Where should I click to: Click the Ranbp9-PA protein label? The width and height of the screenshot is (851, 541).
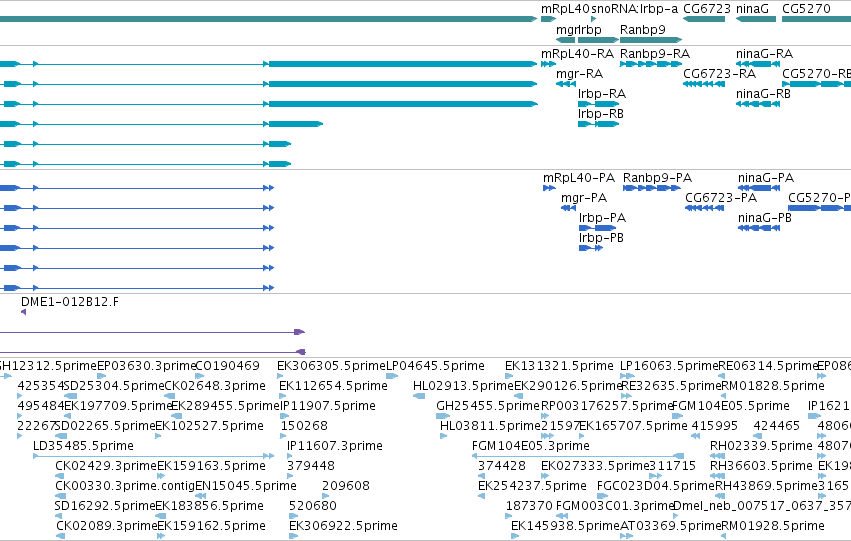657,178
